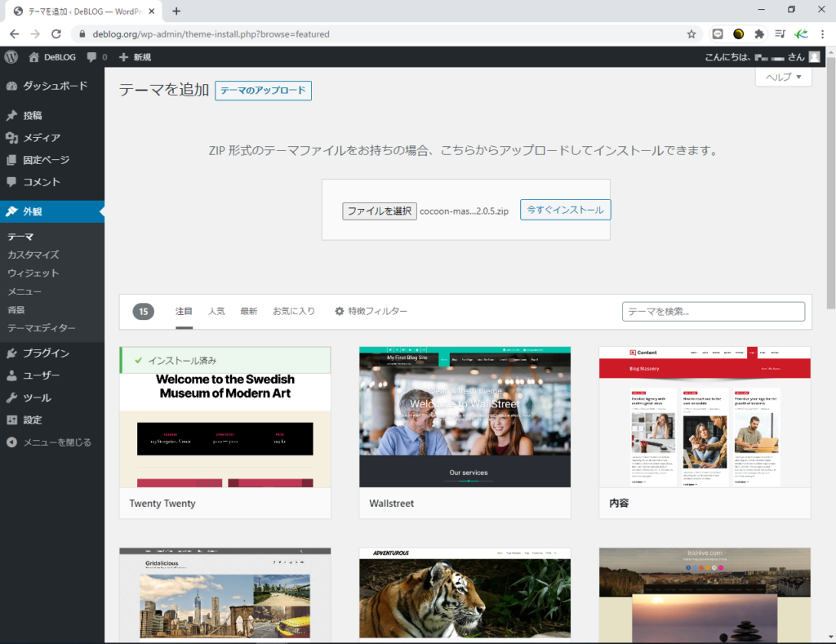
Task: Open プラグイン plugins menu
Action: [52, 353]
